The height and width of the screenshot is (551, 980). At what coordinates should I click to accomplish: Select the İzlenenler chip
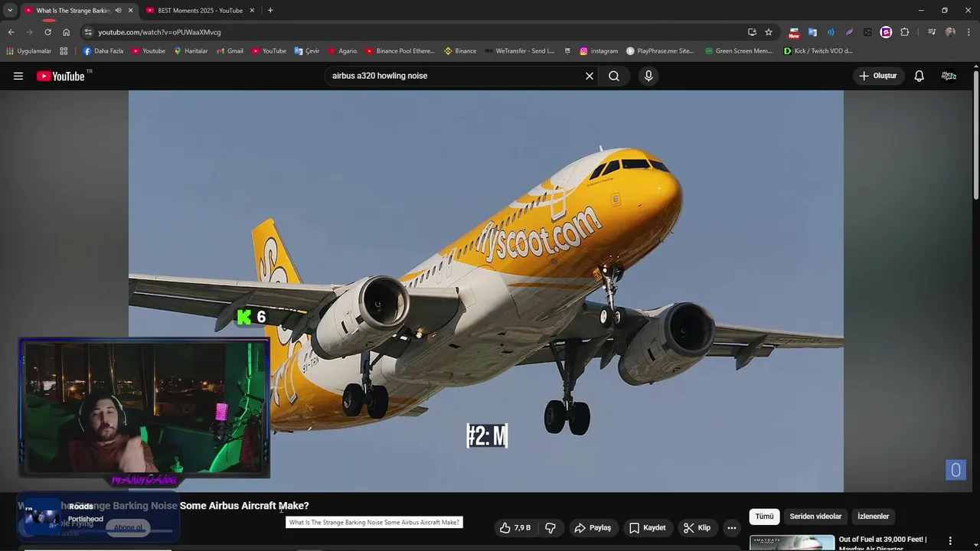click(874, 517)
